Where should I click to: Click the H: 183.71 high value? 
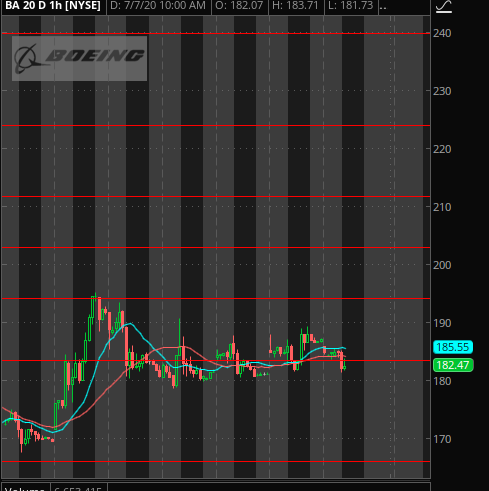coord(295,6)
